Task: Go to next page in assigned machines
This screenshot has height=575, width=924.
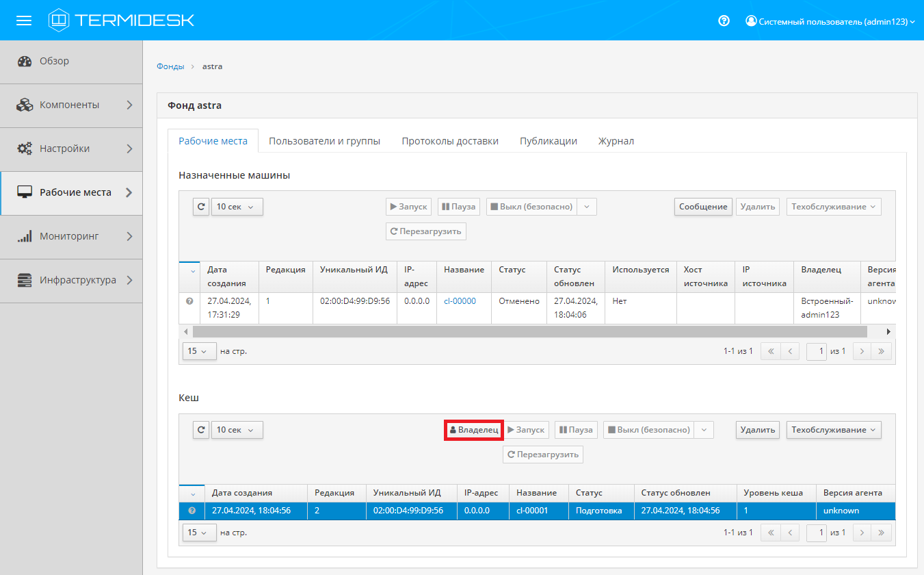Action: 862,351
